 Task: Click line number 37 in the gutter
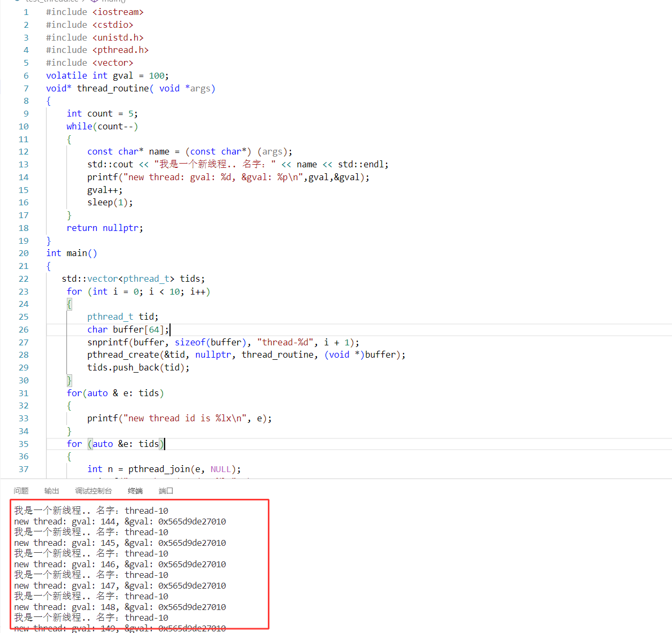click(24, 469)
